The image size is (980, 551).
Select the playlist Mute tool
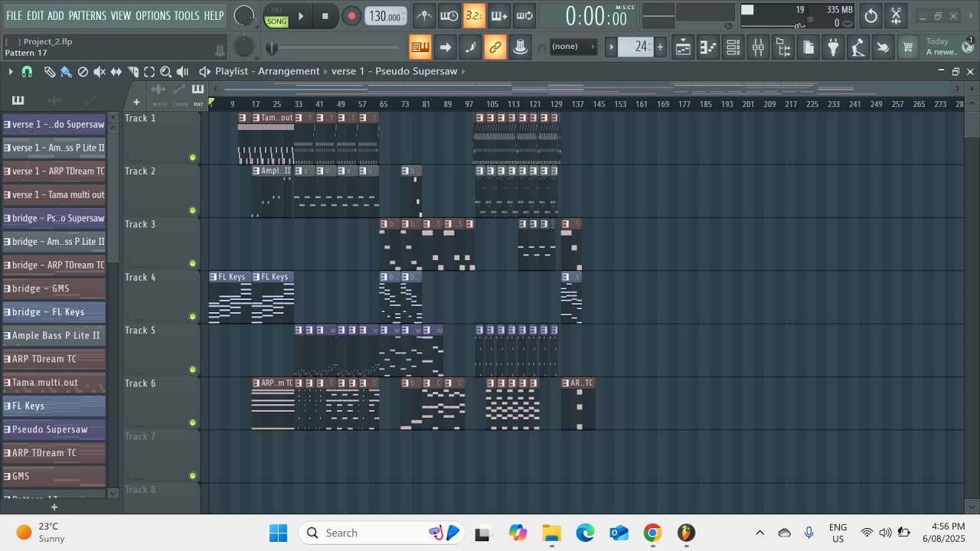100,71
